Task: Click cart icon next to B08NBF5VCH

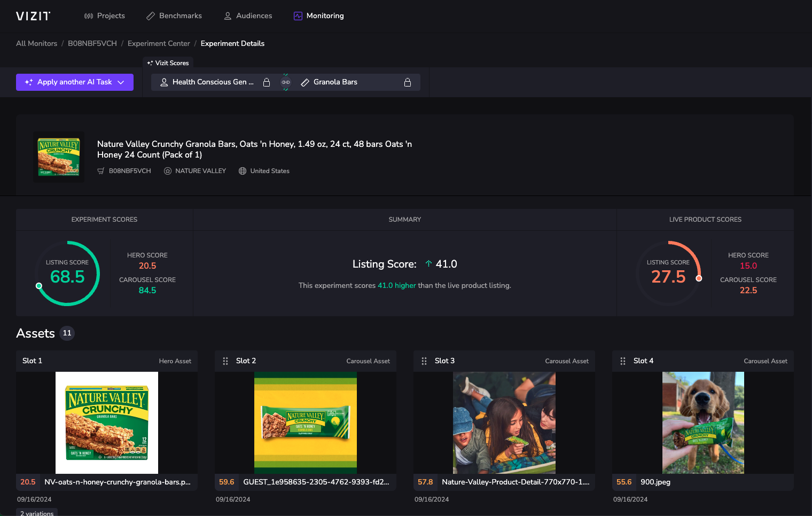Action: pos(101,171)
